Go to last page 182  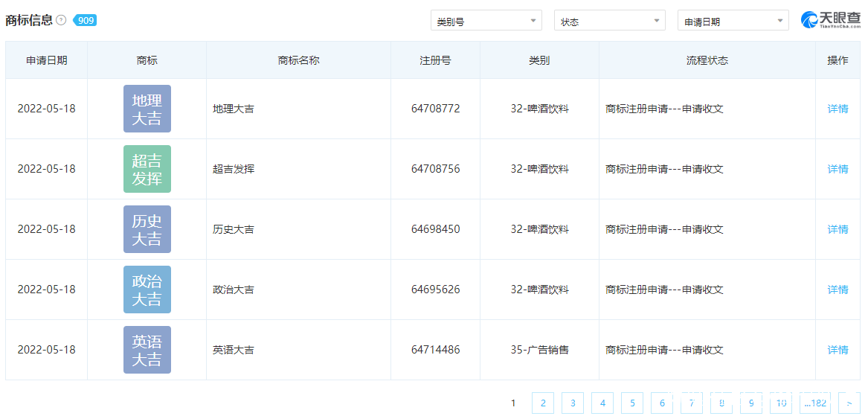pyautogui.click(x=815, y=403)
